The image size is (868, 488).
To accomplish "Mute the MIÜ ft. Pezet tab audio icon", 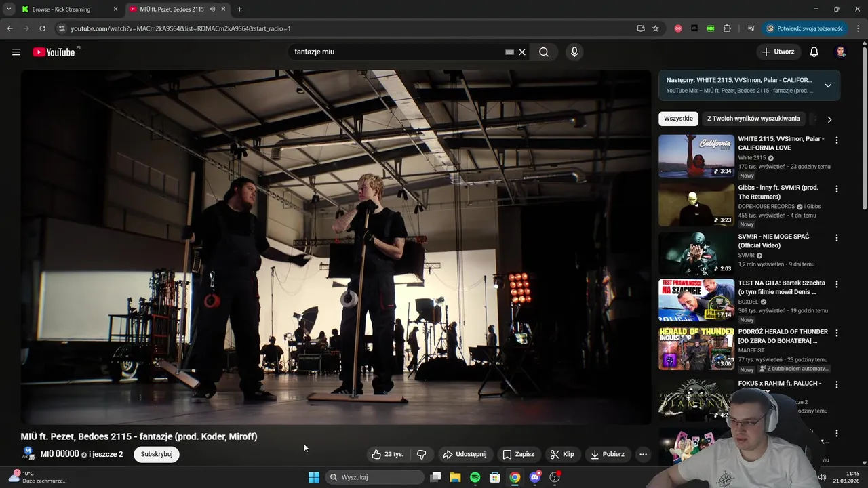I will click(x=212, y=9).
